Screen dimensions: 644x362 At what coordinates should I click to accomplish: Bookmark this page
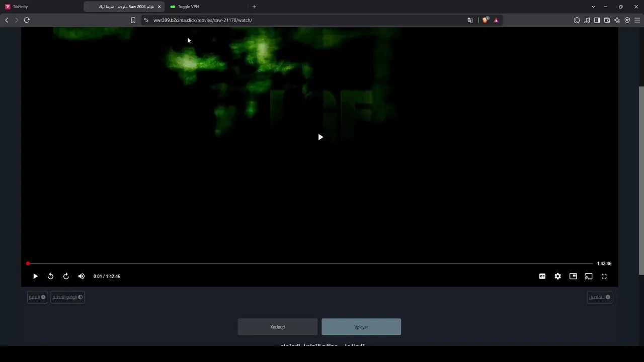pyautogui.click(x=133, y=20)
